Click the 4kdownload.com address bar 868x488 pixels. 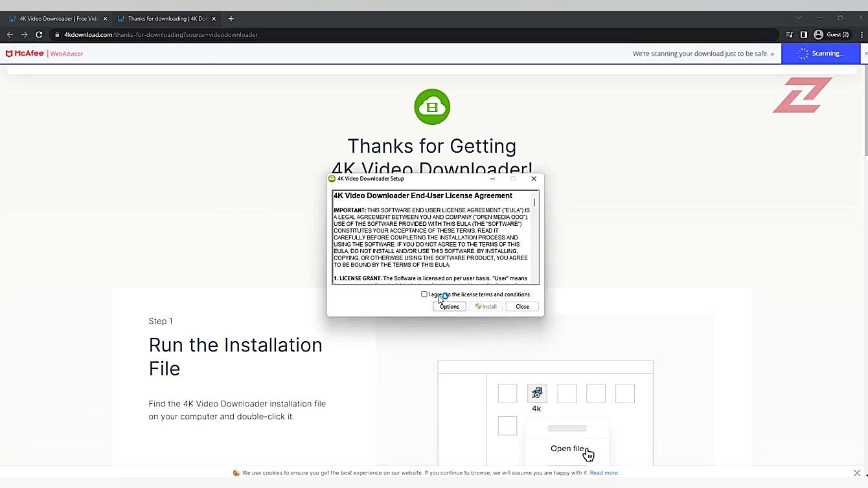click(x=415, y=35)
